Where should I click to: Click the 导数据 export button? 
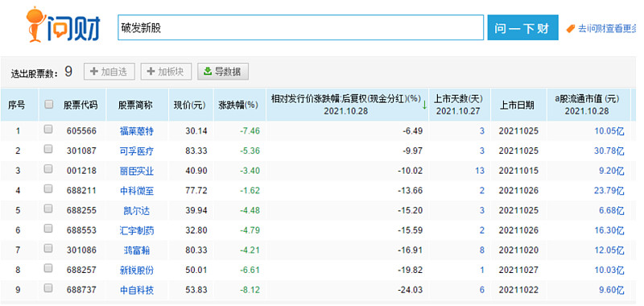(x=223, y=72)
